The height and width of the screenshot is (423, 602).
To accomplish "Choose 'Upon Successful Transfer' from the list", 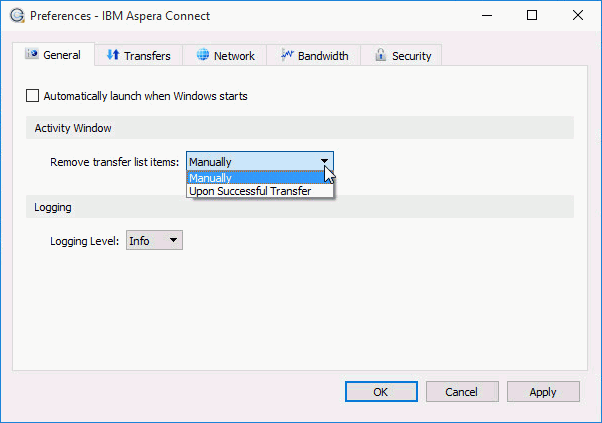I will coord(250,191).
